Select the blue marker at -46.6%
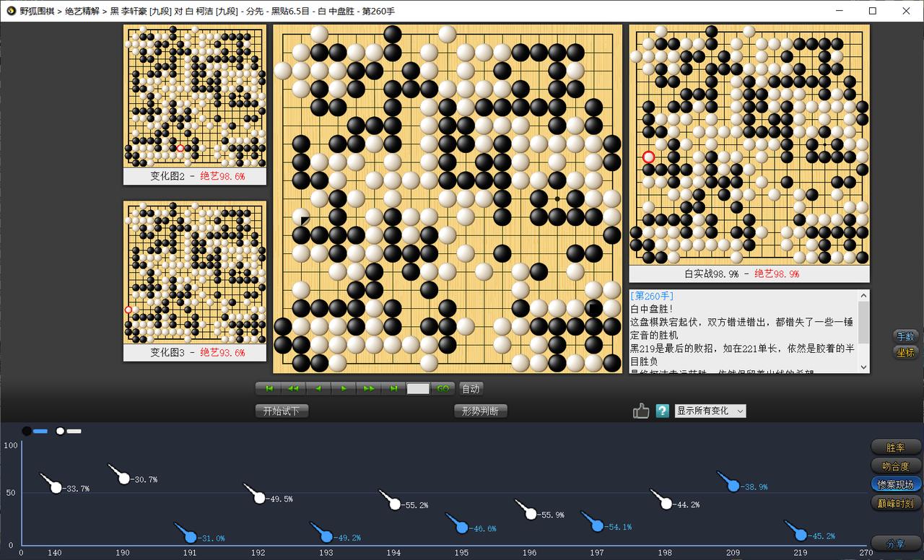 click(462, 528)
